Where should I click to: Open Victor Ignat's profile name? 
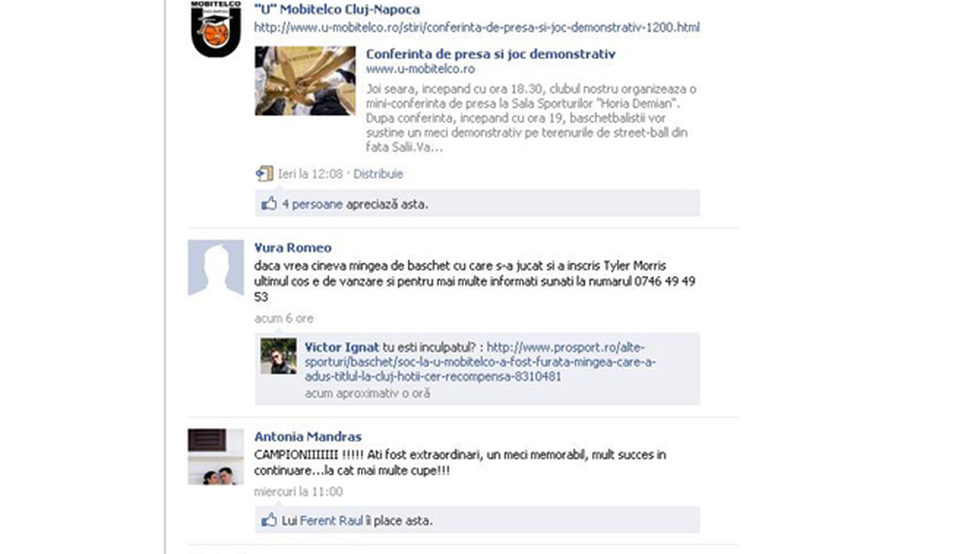pyautogui.click(x=342, y=347)
